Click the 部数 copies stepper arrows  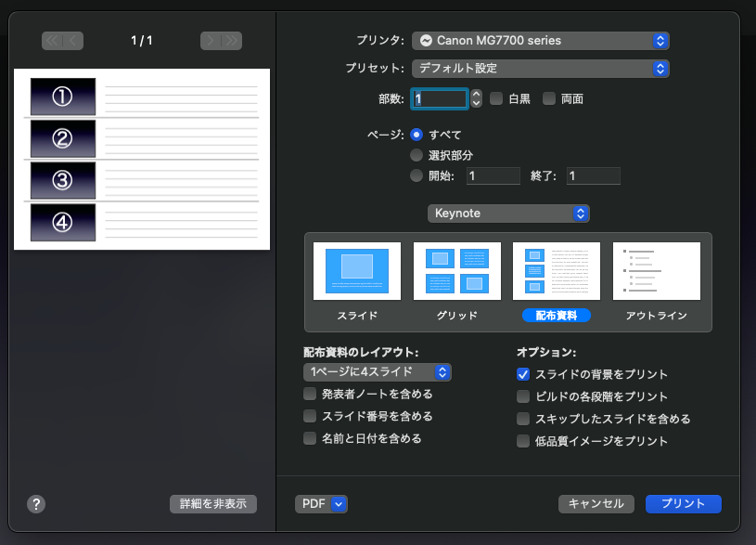coord(476,98)
